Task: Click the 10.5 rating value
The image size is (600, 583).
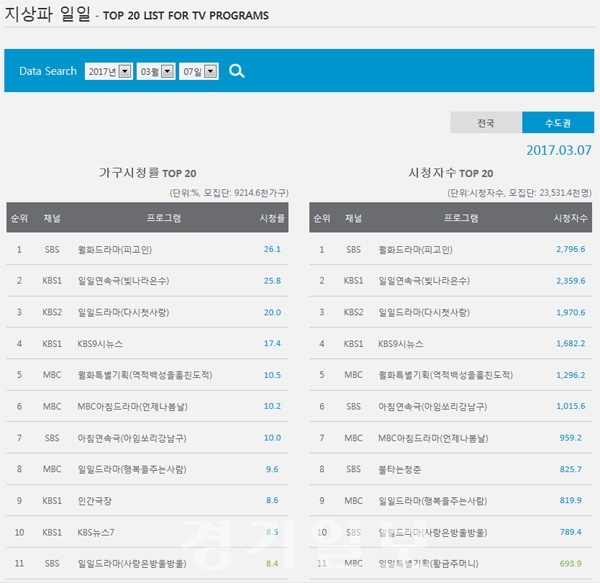Action: tap(272, 375)
